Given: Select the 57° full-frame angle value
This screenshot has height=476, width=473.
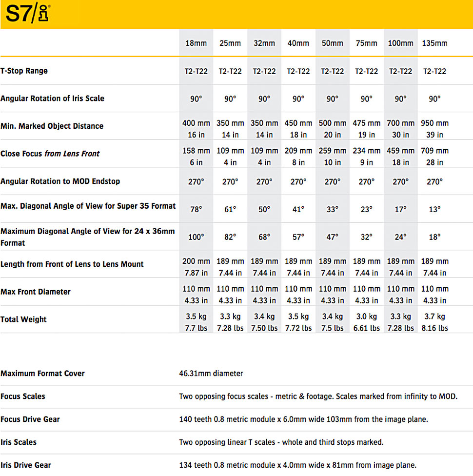Looking at the screenshot, I should (x=298, y=237).
